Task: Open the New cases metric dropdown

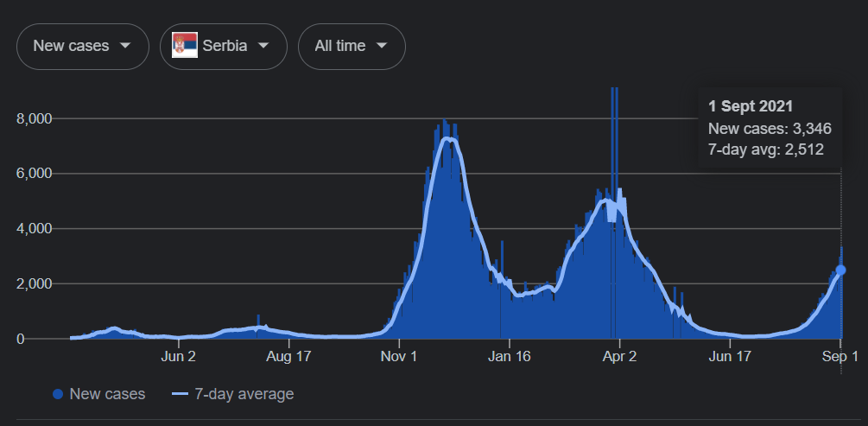Action: click(x=82, y=46)
